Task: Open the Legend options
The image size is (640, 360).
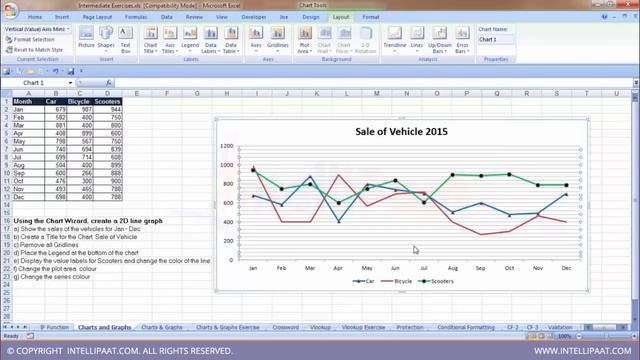Action: click(x=190, y=40)
